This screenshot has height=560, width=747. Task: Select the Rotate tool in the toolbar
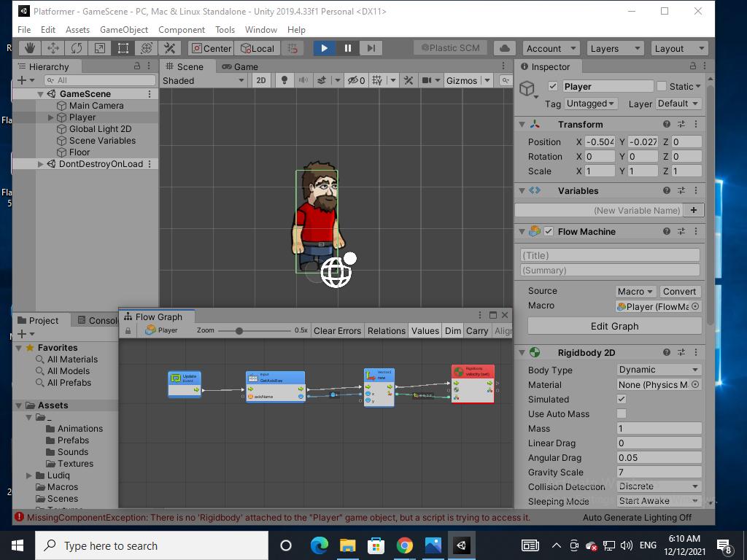point(77,48)
